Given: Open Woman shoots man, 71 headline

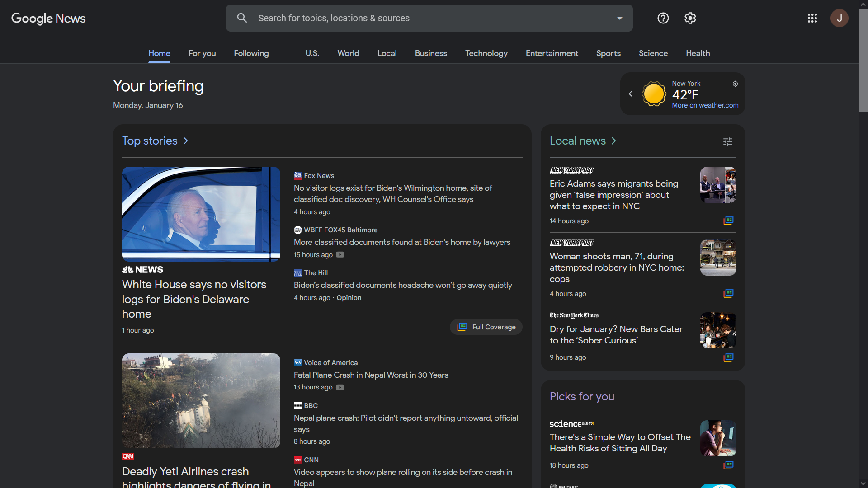Looking at the screenshot, I should point(617,267).
